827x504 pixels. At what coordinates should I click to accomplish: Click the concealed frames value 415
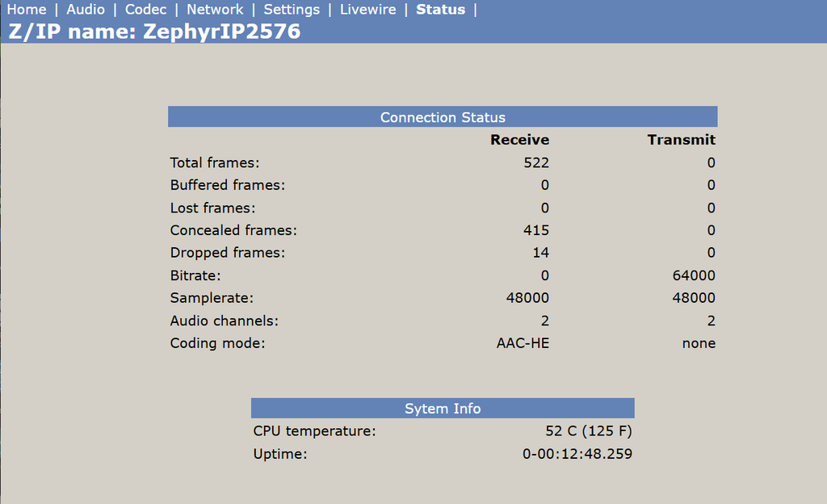click(536, 230)
